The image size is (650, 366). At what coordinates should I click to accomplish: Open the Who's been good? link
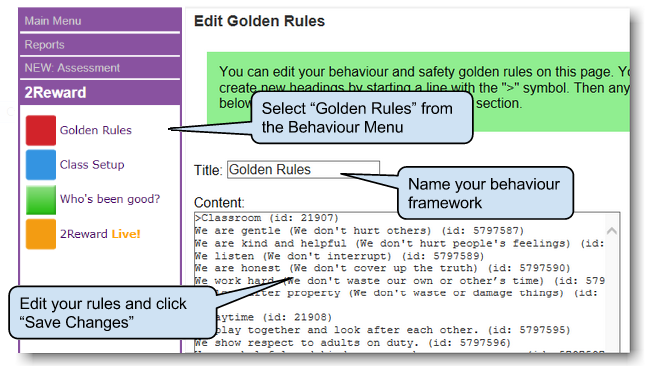click(x=110, y=199)
